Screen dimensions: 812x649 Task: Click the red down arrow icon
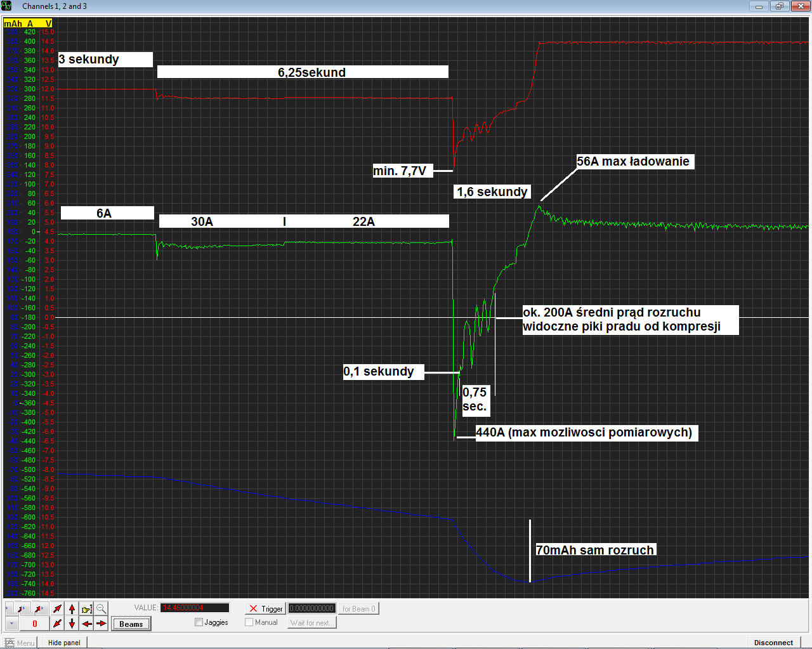(72, 624)
